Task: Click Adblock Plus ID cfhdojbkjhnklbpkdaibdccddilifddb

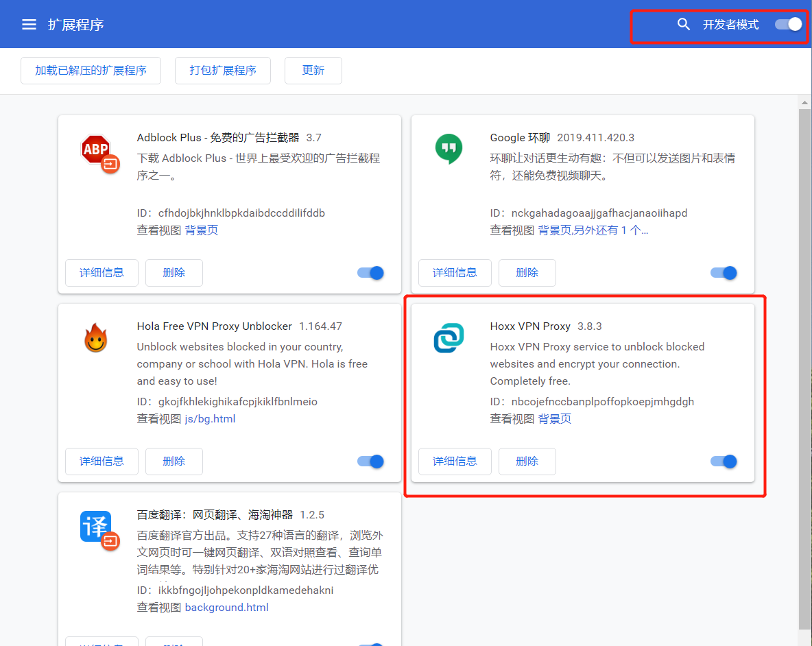Action: click(241, 213)
